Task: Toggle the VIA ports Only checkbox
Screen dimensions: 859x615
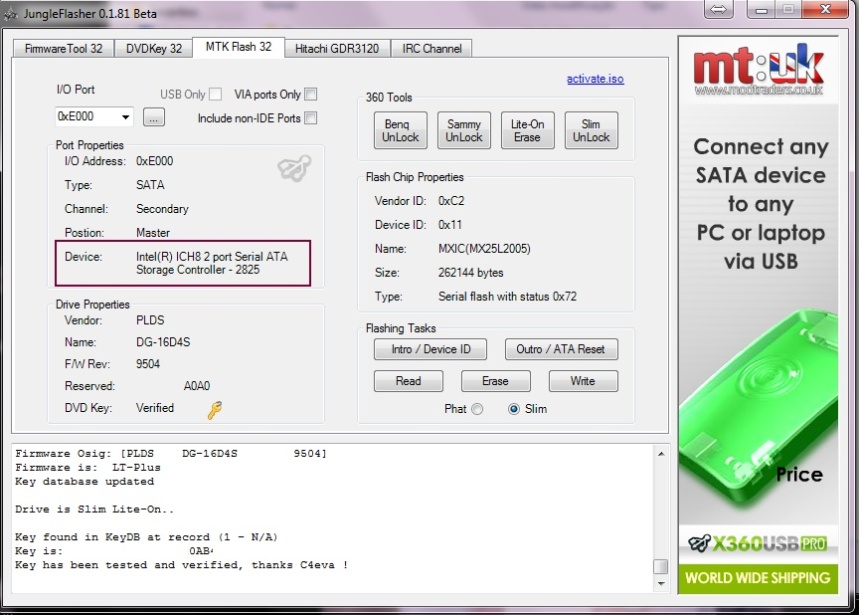Action: (311, 94)
